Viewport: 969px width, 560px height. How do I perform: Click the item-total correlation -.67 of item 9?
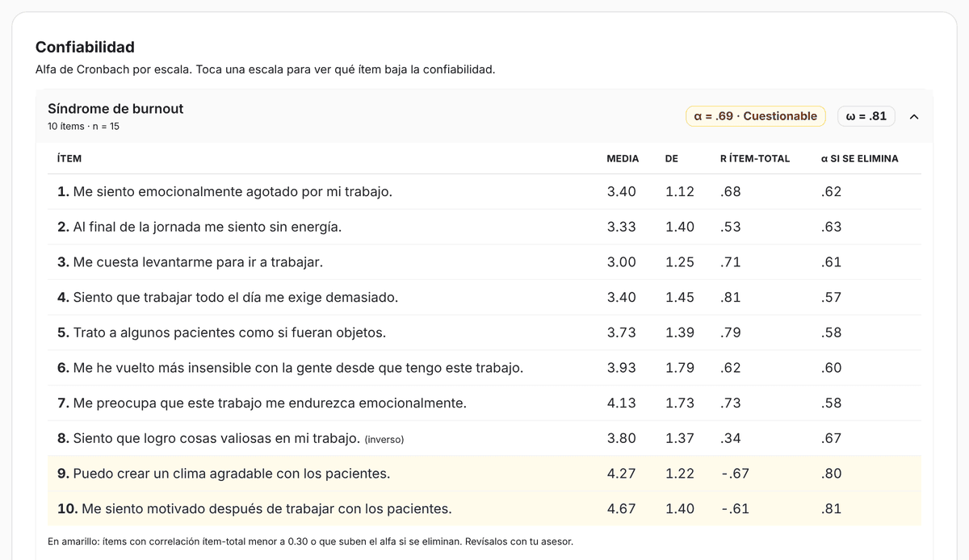734,474
